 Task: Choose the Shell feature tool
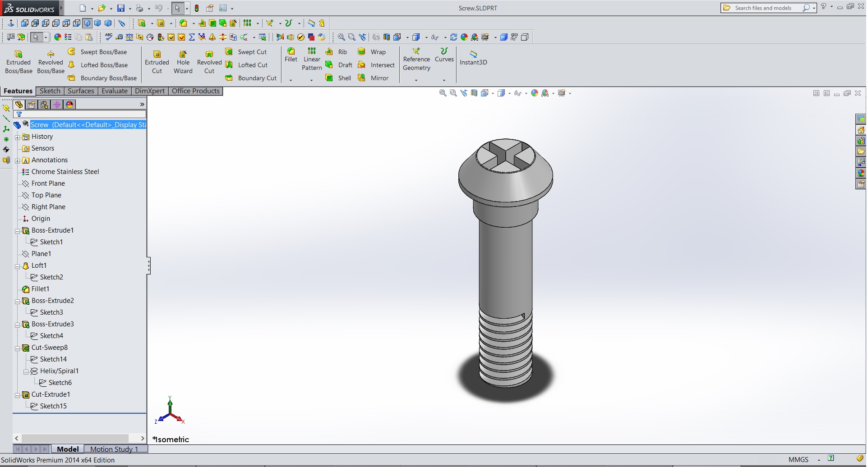(338, 78)
